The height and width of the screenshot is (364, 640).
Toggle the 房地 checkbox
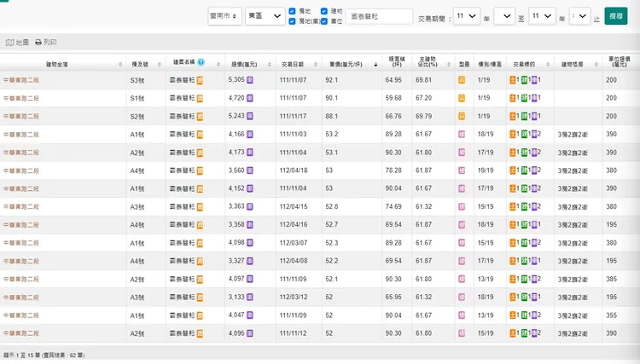[293, 11]
